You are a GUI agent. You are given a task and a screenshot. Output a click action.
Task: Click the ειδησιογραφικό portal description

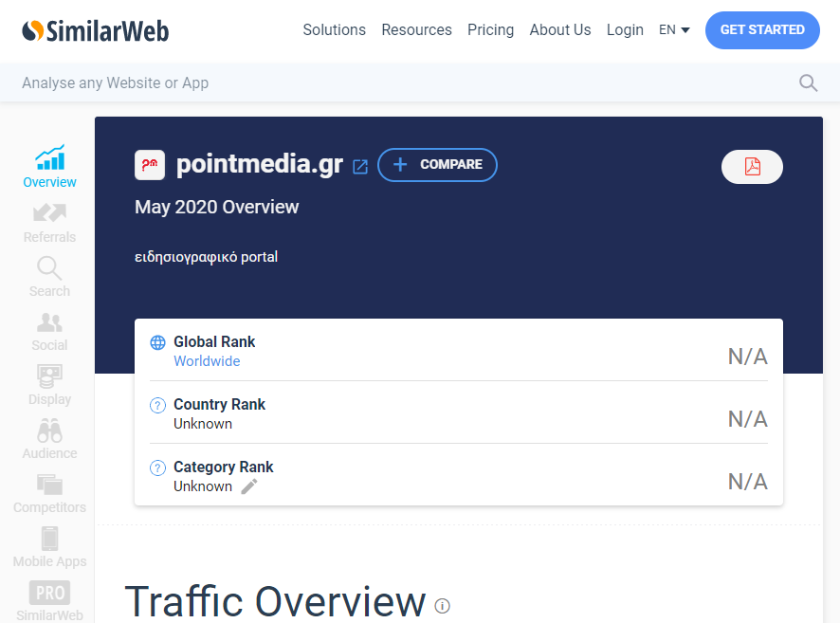click(x=207, y=257)
